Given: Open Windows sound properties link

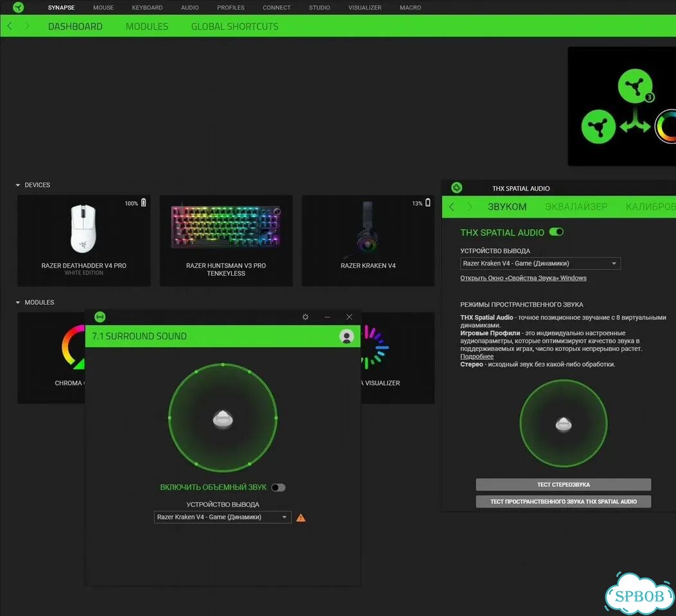Looking at the screenshot, I should (x=523, y=278).
